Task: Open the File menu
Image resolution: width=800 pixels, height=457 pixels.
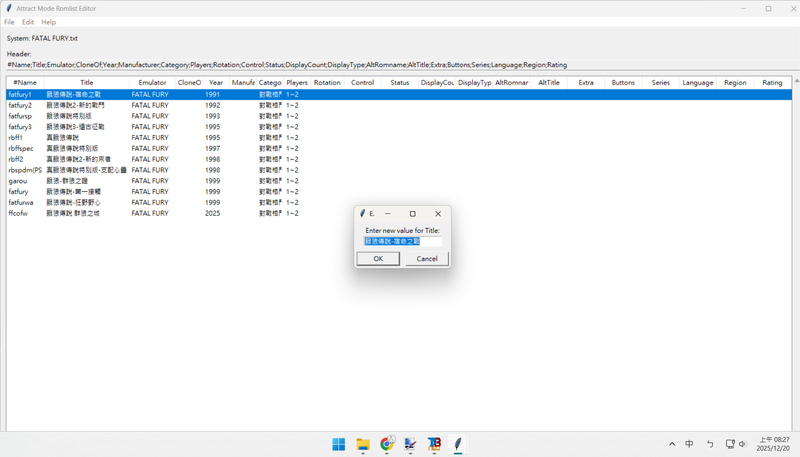Action: pos(9,22)
